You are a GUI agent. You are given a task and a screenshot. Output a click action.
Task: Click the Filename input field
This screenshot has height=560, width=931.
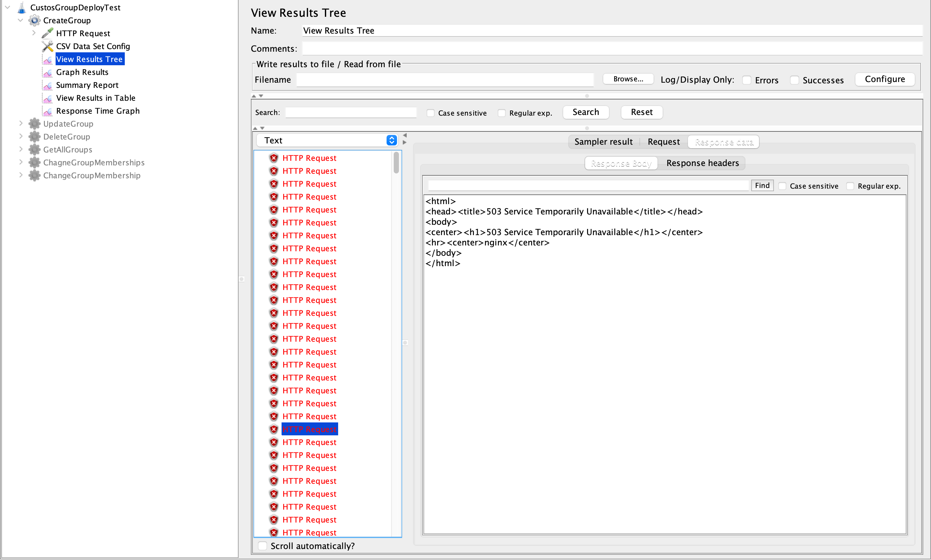(x=445, y=80)
